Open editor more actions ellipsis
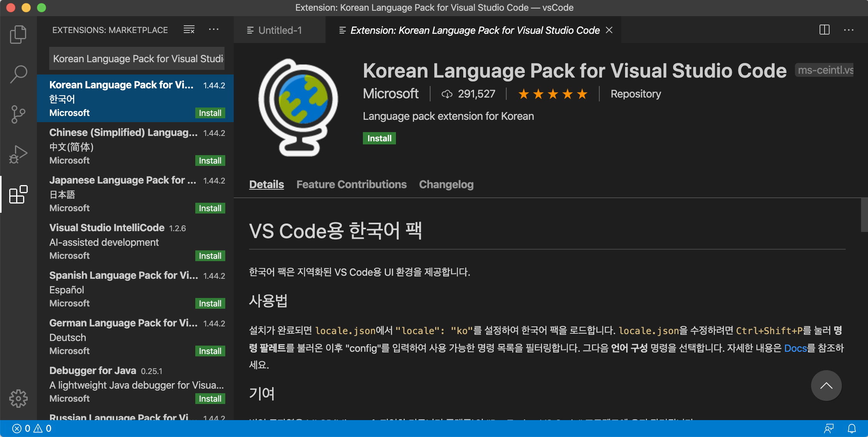Viewport: 868px width, 437px height. coord(849,30)
